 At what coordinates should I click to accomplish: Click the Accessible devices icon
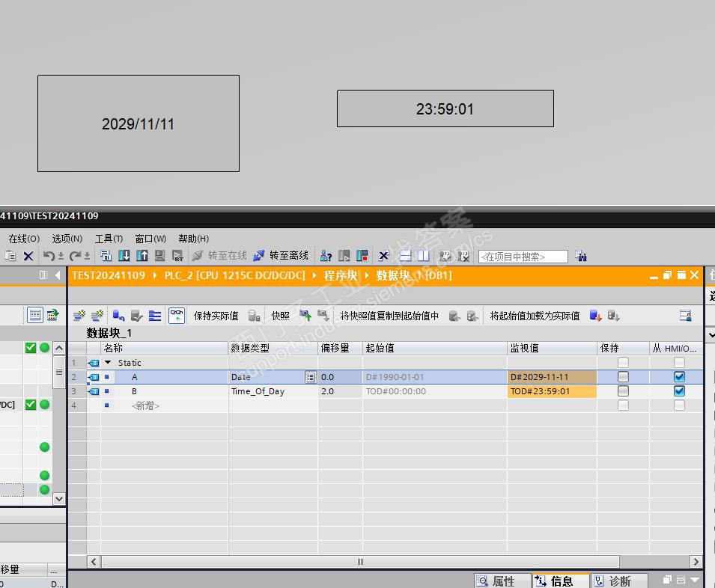(326, 256)
